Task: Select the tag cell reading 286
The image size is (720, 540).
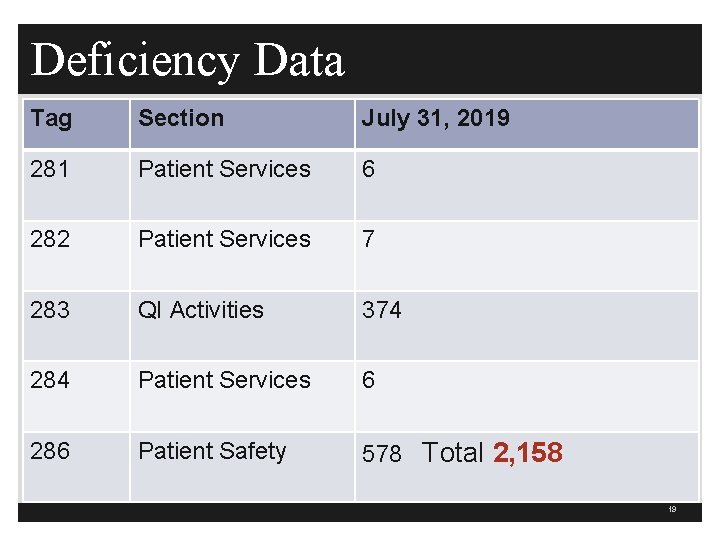Action: [x=50, y=451]
